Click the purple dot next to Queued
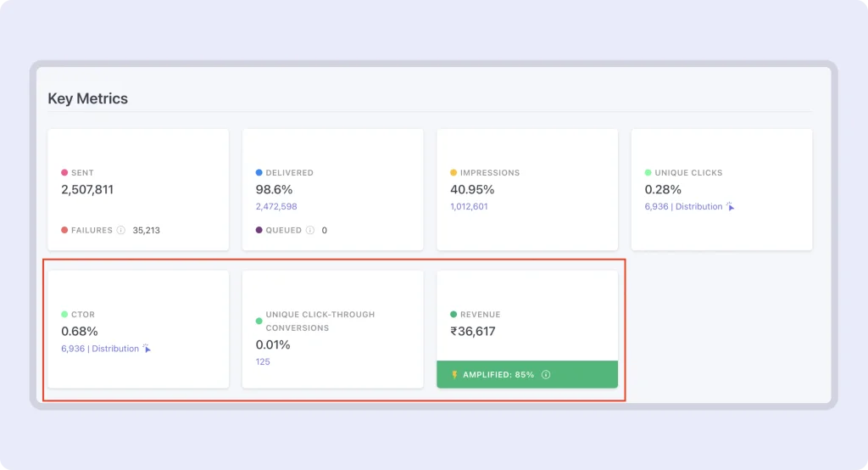Screen dimensions: 868x470 point(259,230)
